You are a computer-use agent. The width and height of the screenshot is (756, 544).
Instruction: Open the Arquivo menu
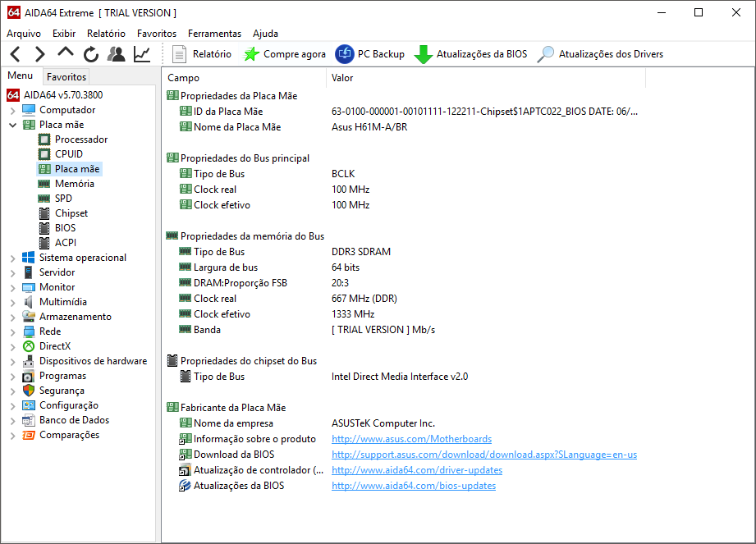(x=24, y=34)
